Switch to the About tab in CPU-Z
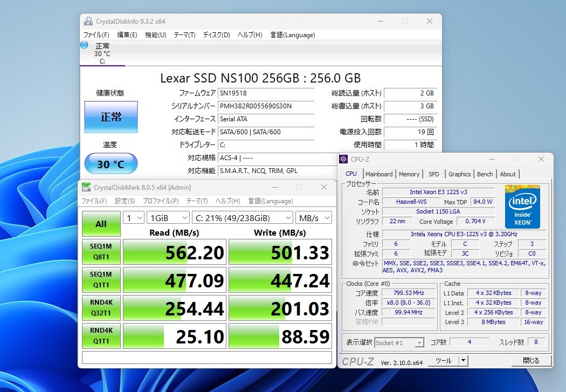566x392 pixels. [x=508, y=174]
